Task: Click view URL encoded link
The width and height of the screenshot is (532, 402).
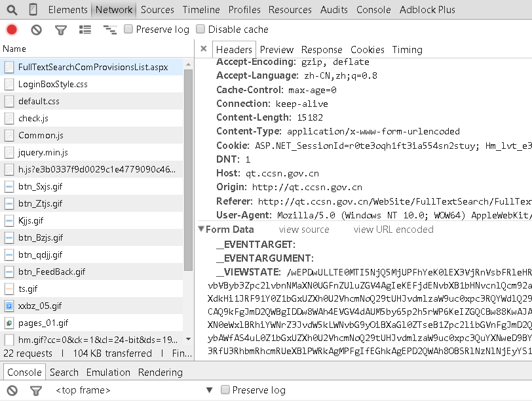Action: (393, 230)
